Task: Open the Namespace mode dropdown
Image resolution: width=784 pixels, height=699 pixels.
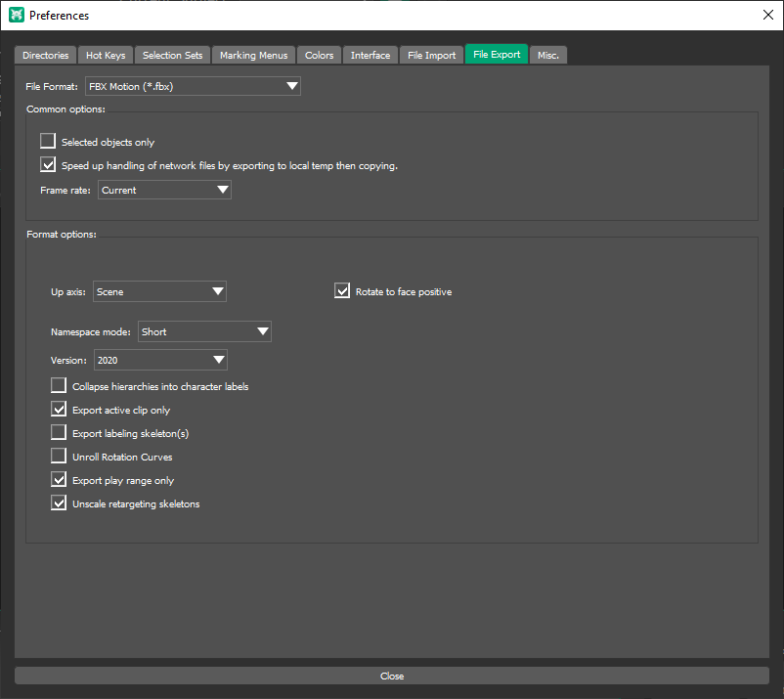Action: pyautogui.click(x=204, y=332)
